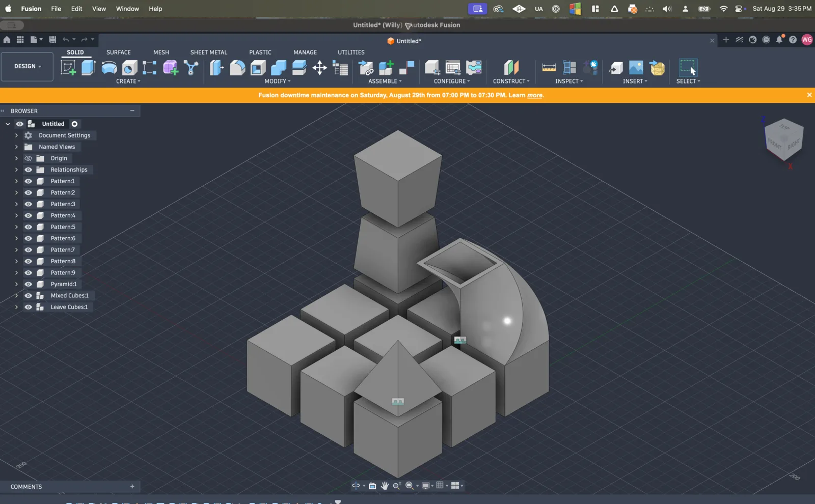Open the MODIFY panel dropdown

[x=278, y=81]
